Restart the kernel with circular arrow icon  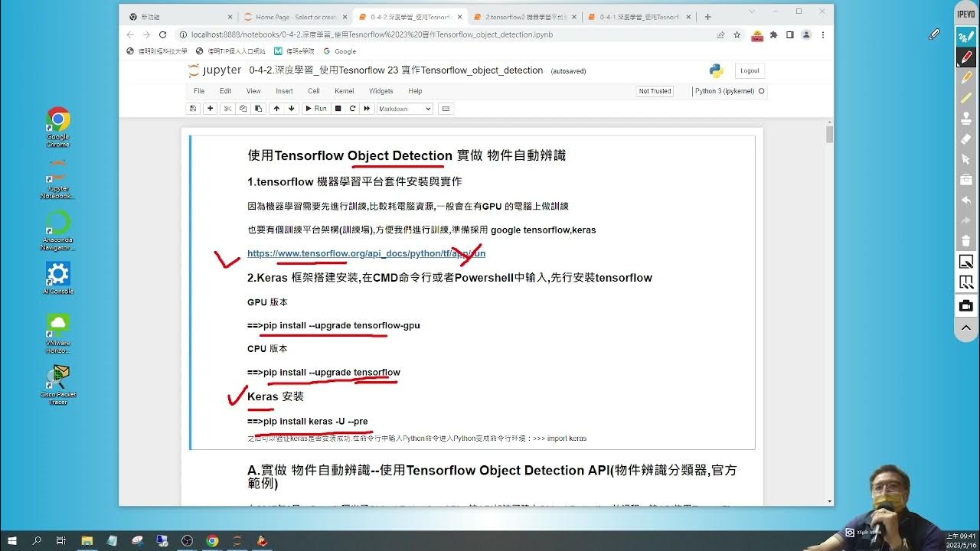pyautogui.click(x=352, y=109)
